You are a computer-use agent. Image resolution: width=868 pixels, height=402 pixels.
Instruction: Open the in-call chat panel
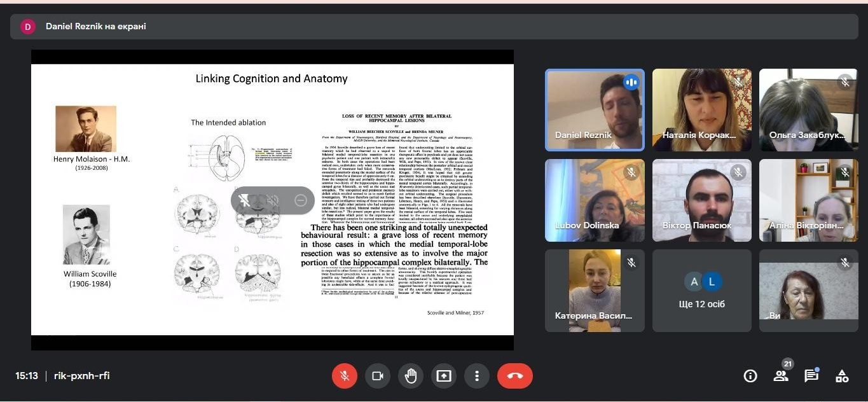(x=811, y=376)
